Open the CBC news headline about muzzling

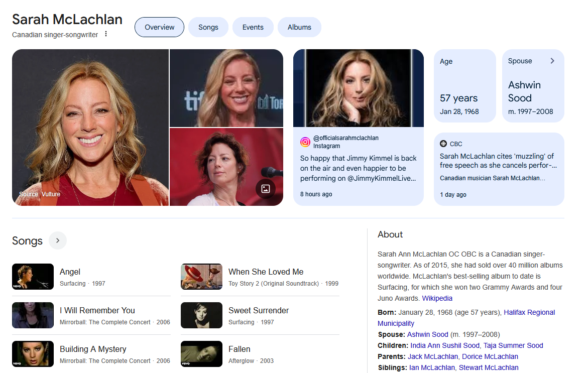pos(499,161)
